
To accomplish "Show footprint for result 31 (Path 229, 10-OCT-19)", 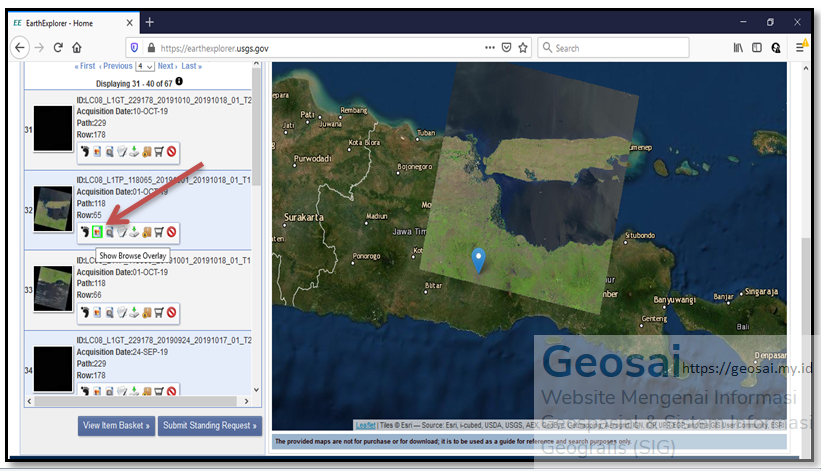I will (85, 152).
